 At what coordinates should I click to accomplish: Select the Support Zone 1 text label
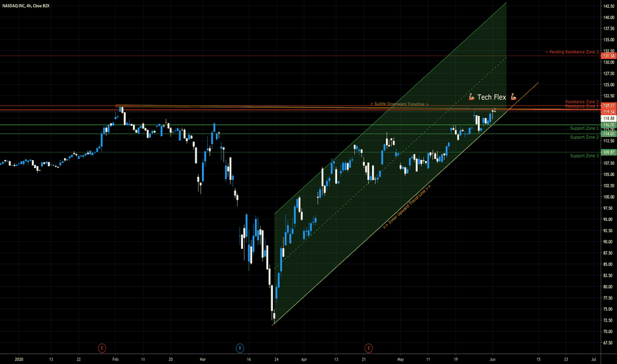click(585, 128)
